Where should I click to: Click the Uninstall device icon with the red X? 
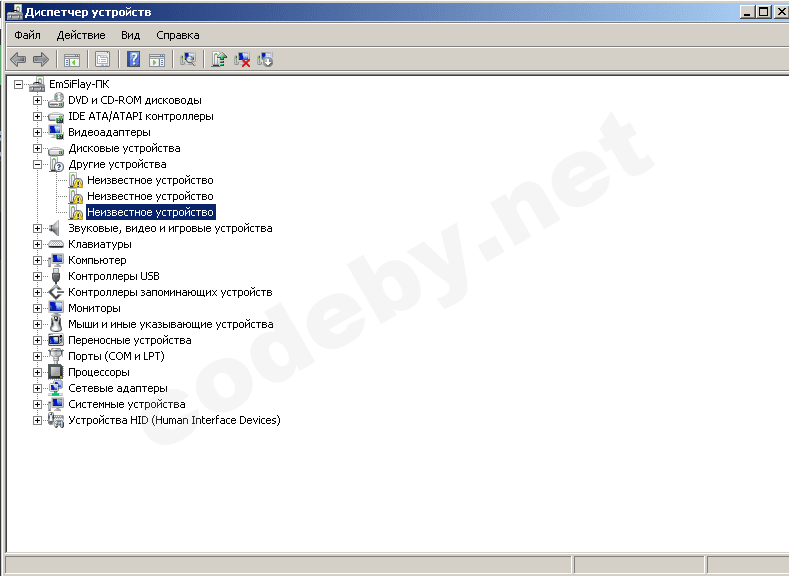coord(242,59)
